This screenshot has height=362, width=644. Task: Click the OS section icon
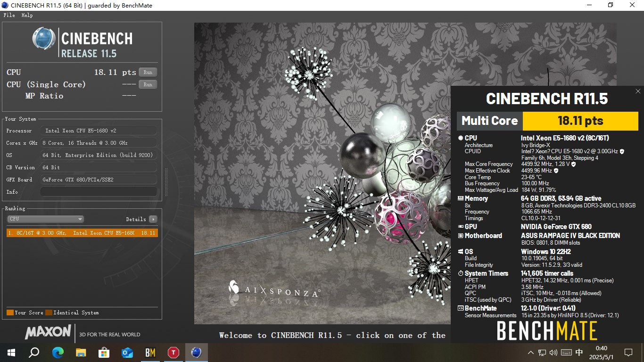click(x=461, y=252)
